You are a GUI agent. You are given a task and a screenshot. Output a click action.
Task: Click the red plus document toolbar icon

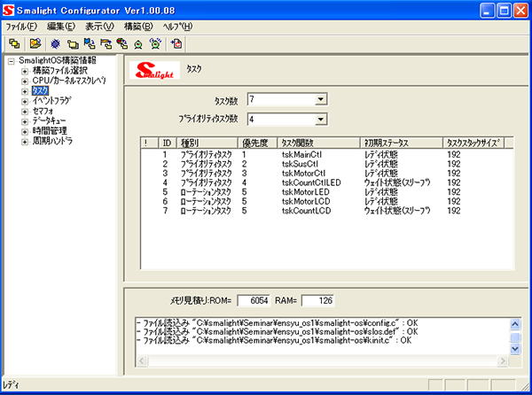pyautogui.click(x=176, y=43)
